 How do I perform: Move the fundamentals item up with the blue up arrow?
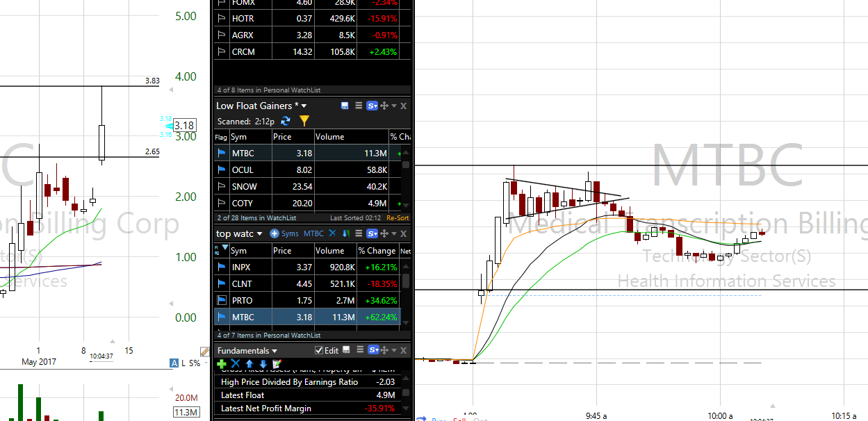(x=249, y=364)
